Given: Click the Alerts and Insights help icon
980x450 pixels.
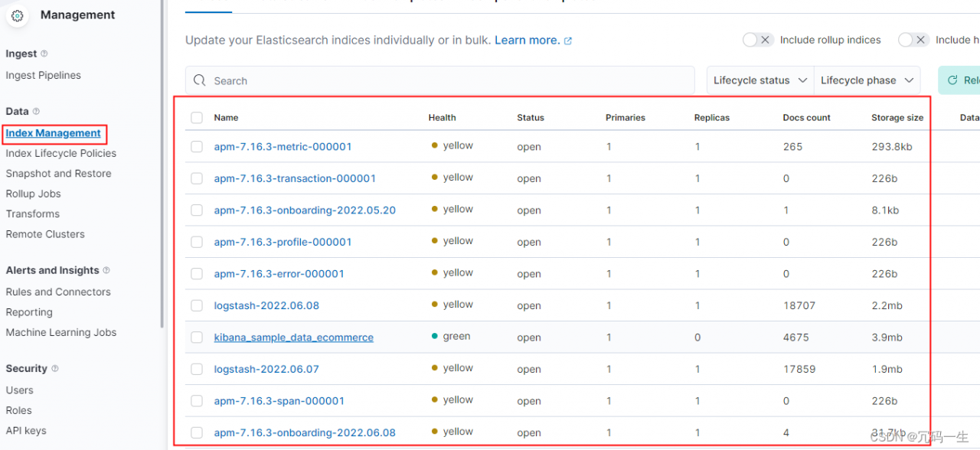Looking at the screenshot, I should (x=106, y=270).
